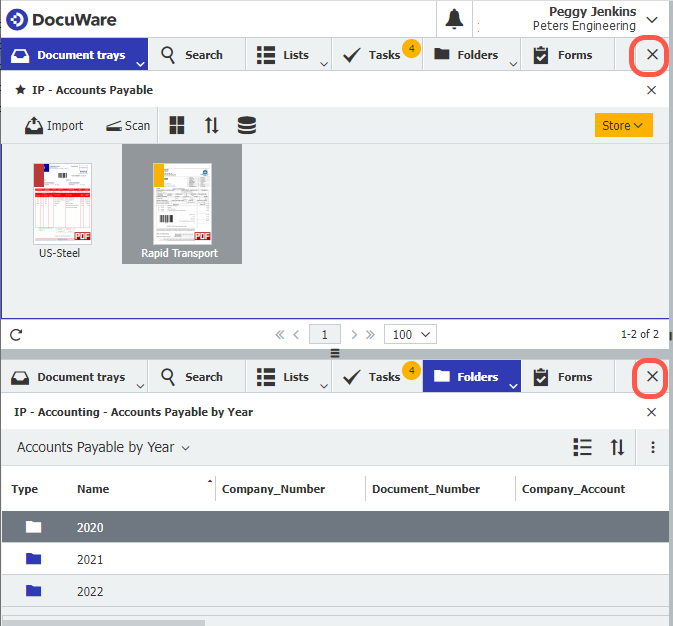The image size is (673, 626).
Task: Expand the page size 100 dropdown
Action: click(411, 335)
